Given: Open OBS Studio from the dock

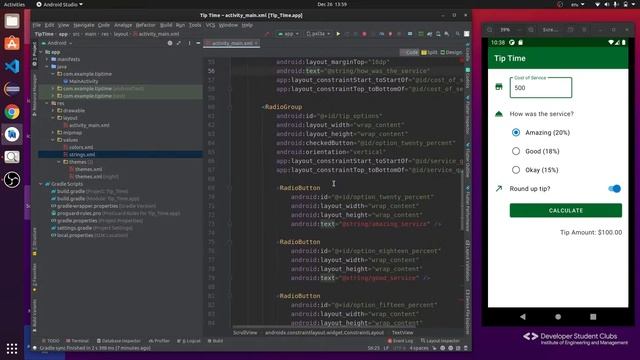Looking at the screenshot, I should pos(12,180).
